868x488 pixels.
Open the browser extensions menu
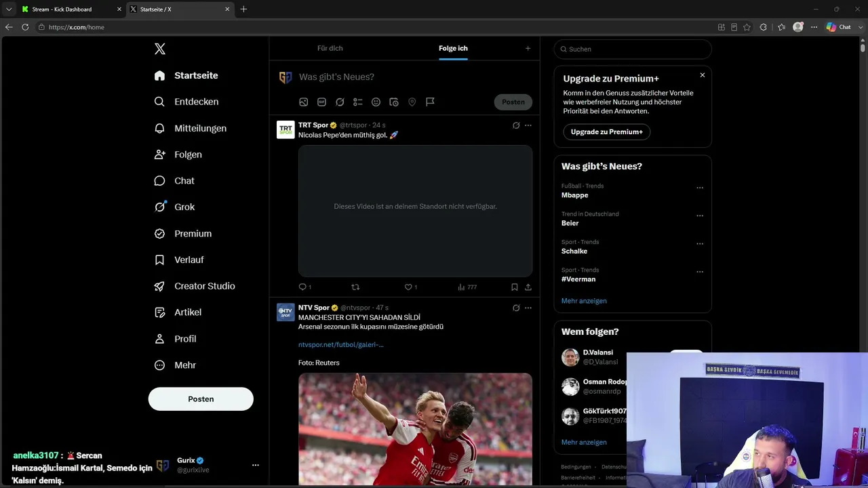(764, 27)
